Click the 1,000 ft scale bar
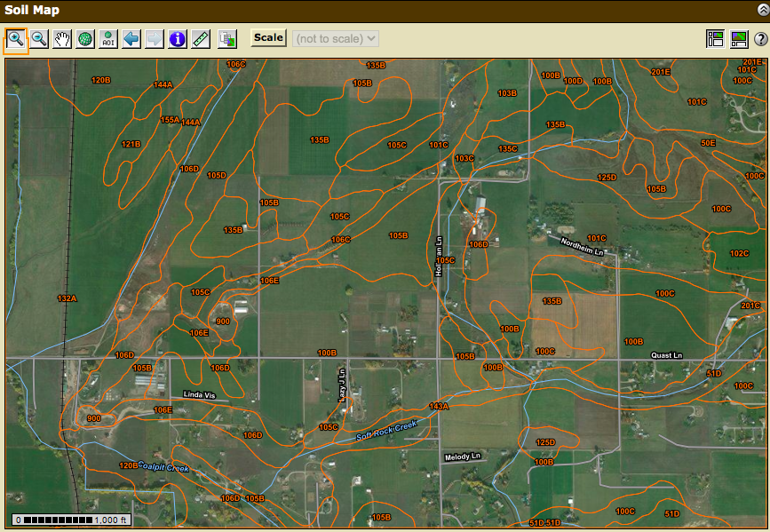This screenshot has height=532, width=770. tap(71, 520)
